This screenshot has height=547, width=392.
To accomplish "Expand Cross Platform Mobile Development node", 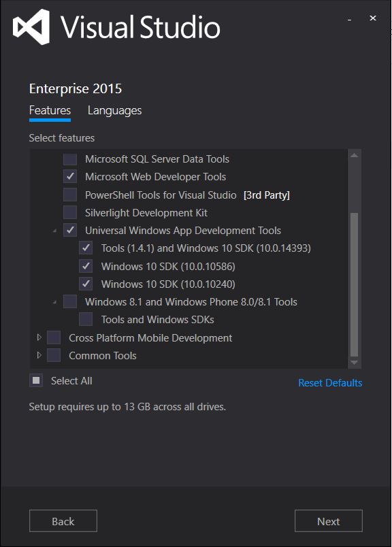I will [39, 337].
